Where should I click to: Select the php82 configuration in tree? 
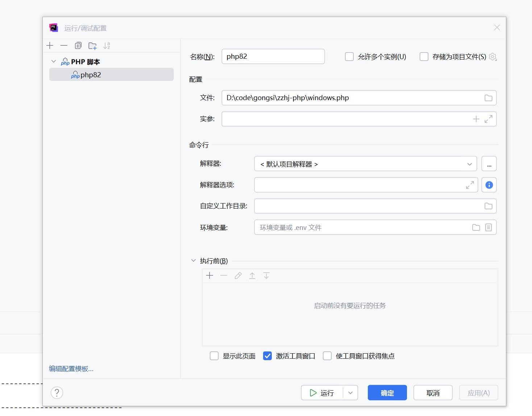(x=91, y=75)
